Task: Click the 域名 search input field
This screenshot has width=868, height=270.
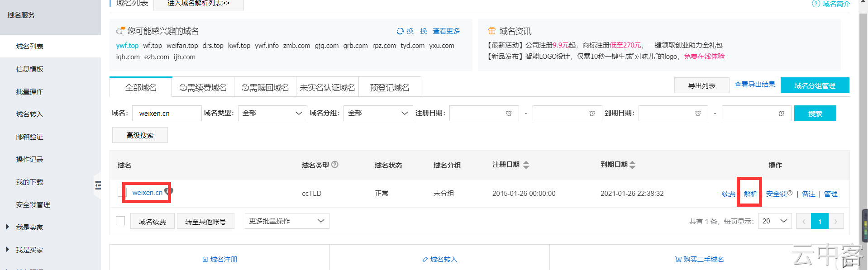Action: click(x=167, y=113)
